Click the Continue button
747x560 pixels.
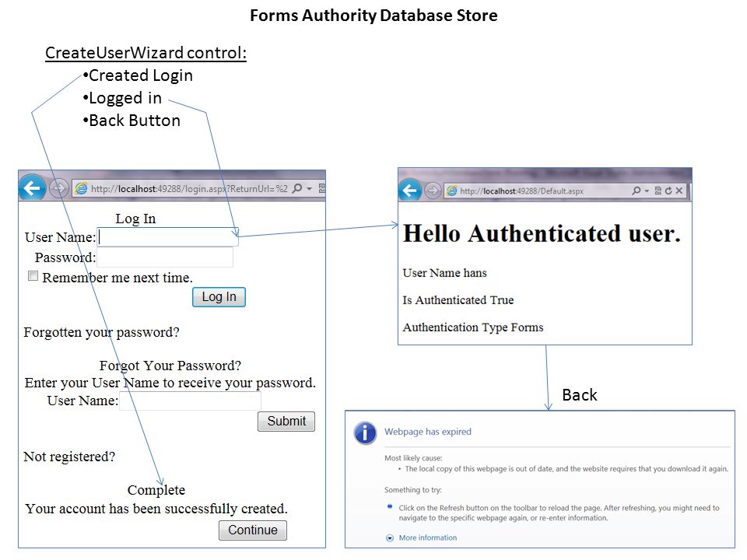[x=253, y=530]
